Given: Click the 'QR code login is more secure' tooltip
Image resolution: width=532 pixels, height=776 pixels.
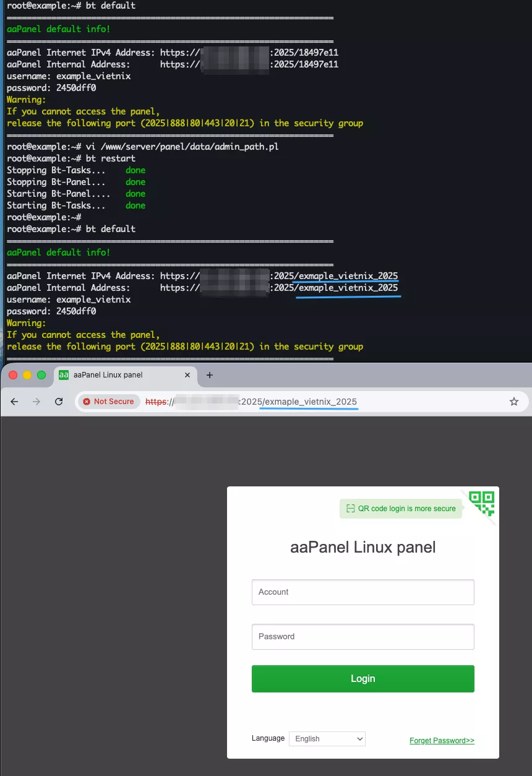Looking at the screenshot, I should (x=401, y=509).
